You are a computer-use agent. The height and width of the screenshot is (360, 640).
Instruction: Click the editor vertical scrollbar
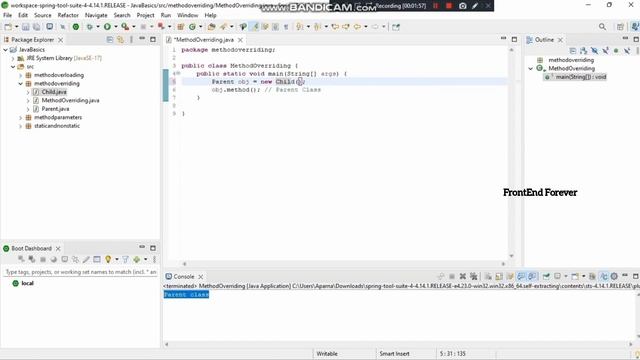511,153
